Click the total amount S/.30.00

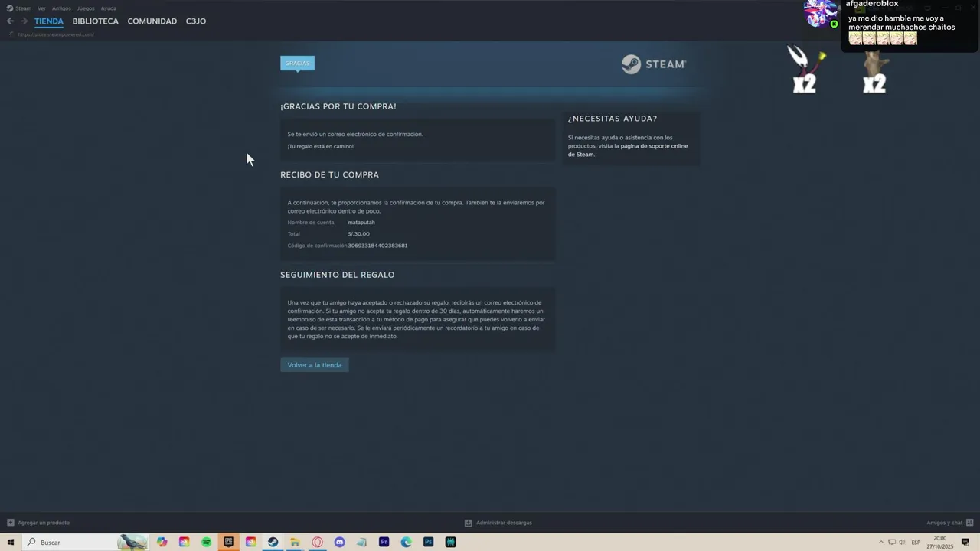tap(358, 234)
